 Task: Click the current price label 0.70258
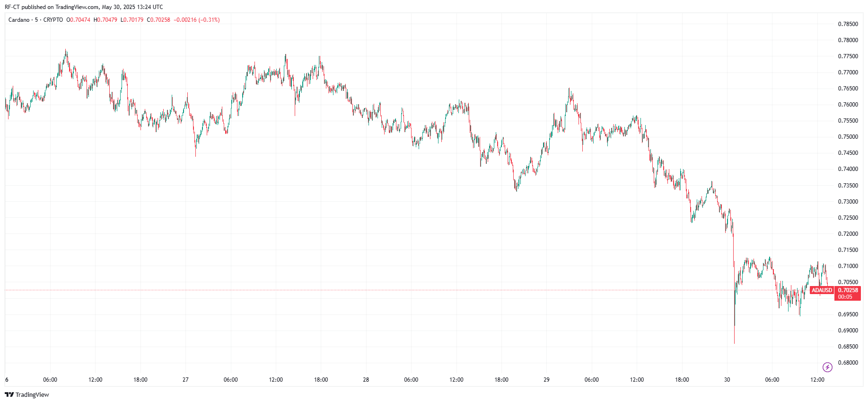click(x=848, y=290)
